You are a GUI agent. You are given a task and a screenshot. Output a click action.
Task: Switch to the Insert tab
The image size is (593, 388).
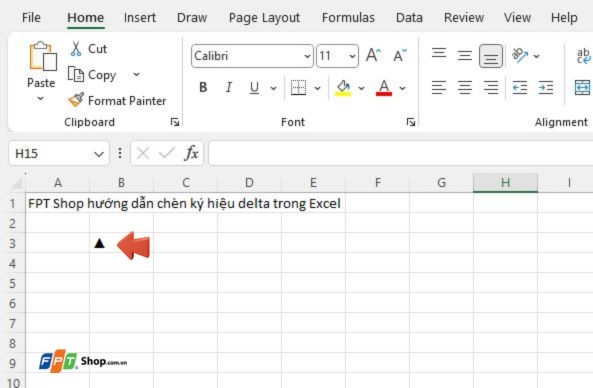tap(140, 17)
